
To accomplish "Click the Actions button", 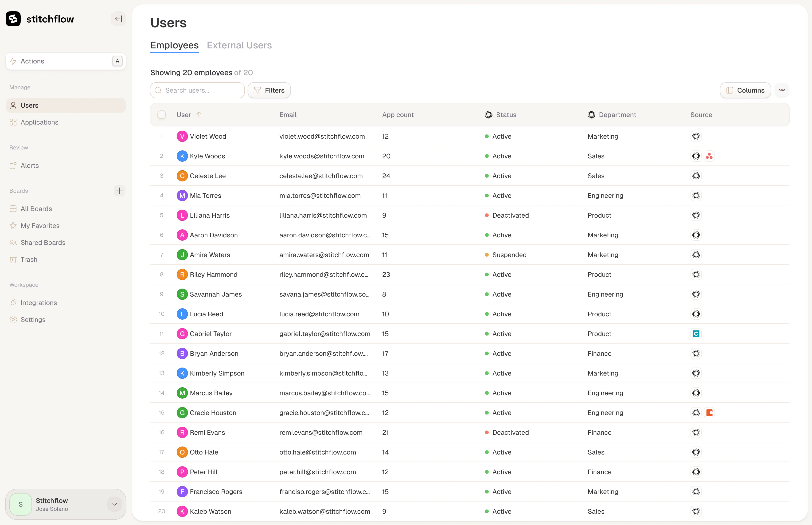I will pyautogui.click(x=66, y=61).
